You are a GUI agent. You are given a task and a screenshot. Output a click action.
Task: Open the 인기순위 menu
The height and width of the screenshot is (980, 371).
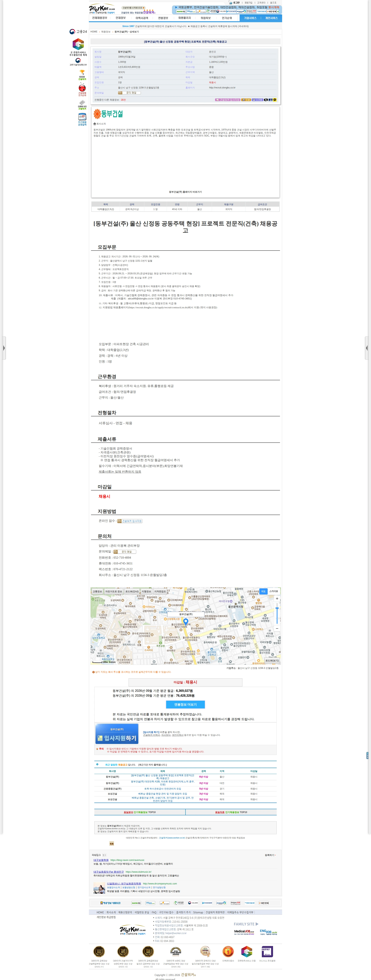tap(227, 18)
